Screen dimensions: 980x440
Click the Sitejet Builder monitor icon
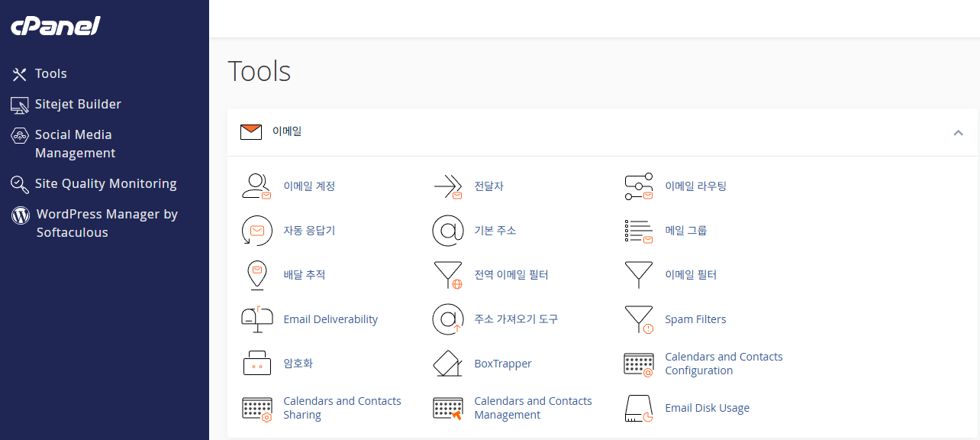click(x=20, y=105)
